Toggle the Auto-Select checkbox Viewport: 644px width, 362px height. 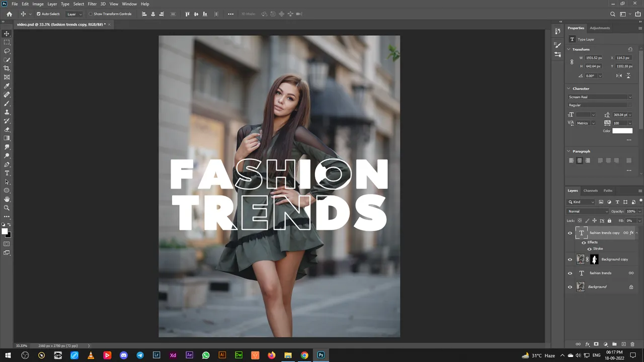click(x=38, y=14)
